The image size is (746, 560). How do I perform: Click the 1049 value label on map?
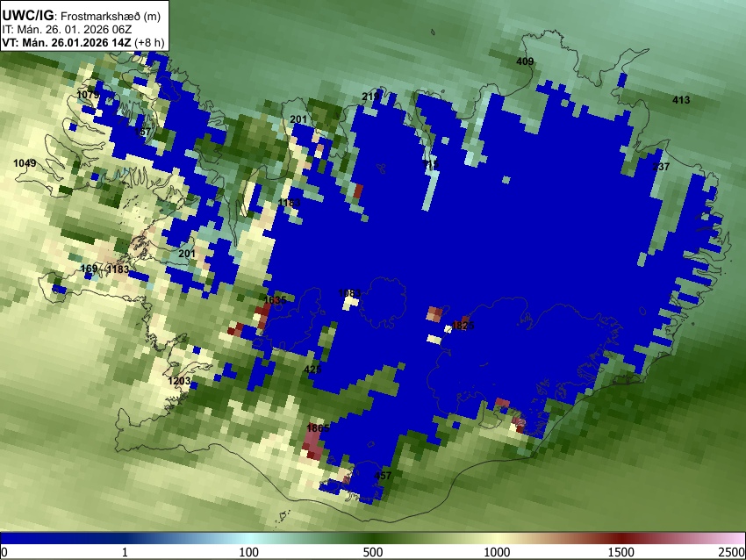(x=25, y=163)
